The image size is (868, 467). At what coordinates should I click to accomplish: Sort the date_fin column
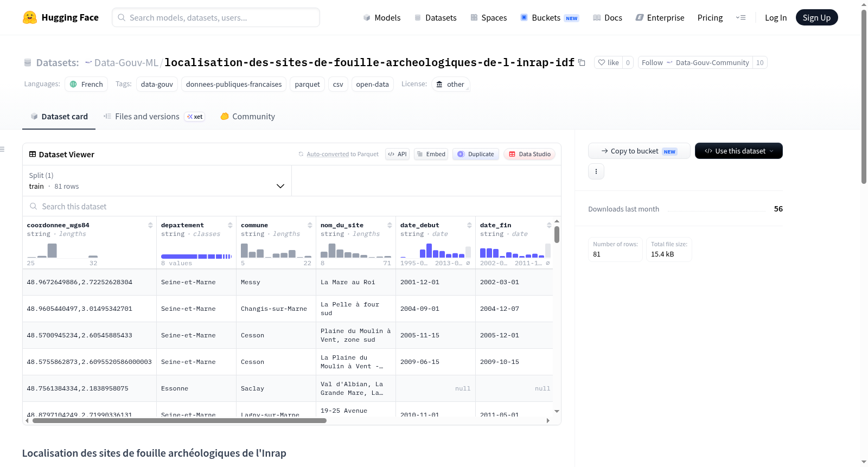click(549, 225)
